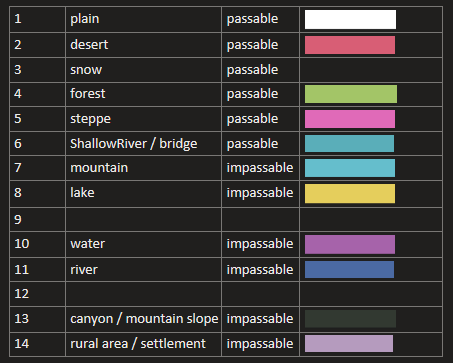Click the empty color cell for snow
Viewport: 453px width, 363px height.
pos(371,70)
